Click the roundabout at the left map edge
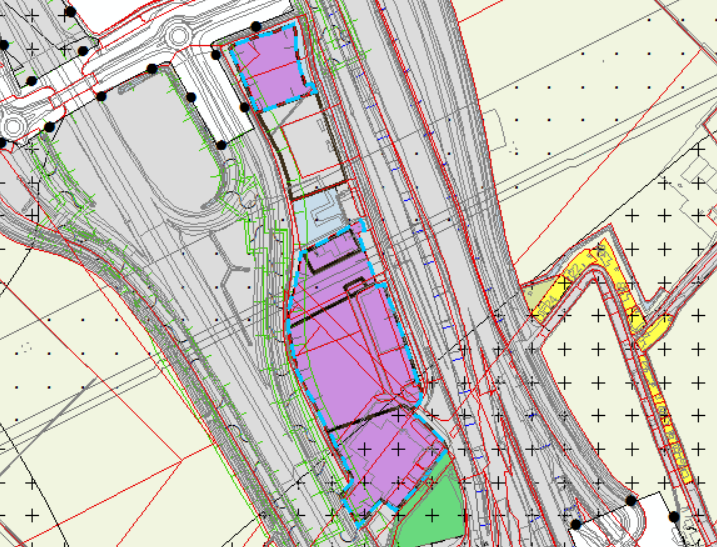717x547 pixels. 12,126
